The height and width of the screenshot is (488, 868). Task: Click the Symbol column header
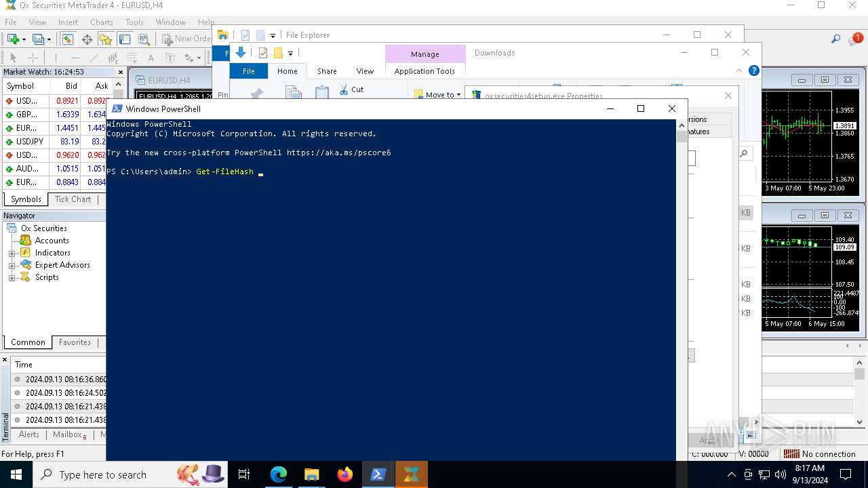pyautogui.click(x=26, y=86)
